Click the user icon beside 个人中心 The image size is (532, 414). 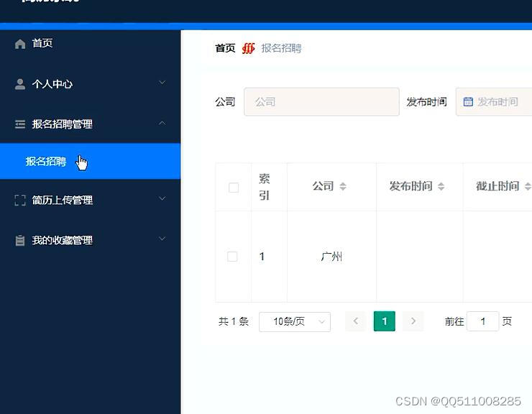[20, 84]
